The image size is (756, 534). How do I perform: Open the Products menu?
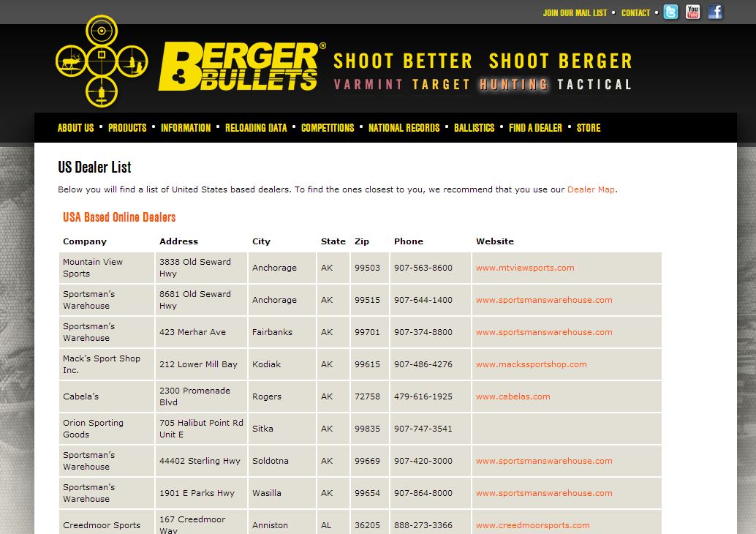click(127, 128)
